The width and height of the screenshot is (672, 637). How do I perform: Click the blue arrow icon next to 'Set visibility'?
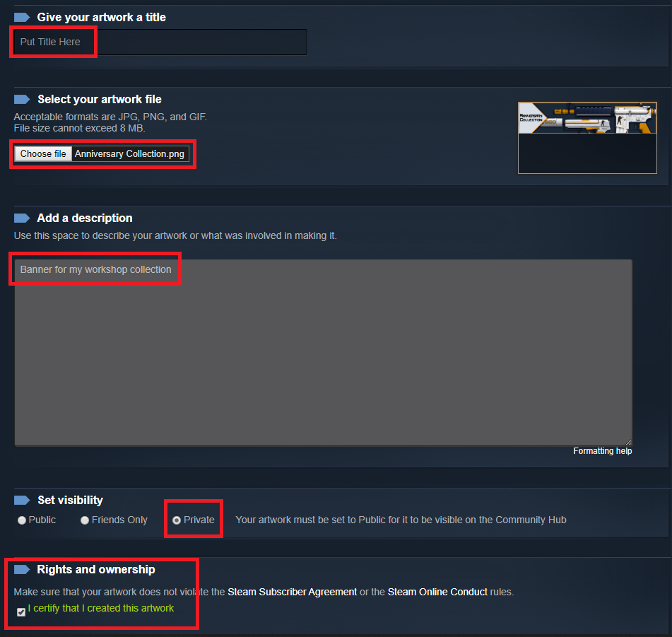click(x=22, y=501)
